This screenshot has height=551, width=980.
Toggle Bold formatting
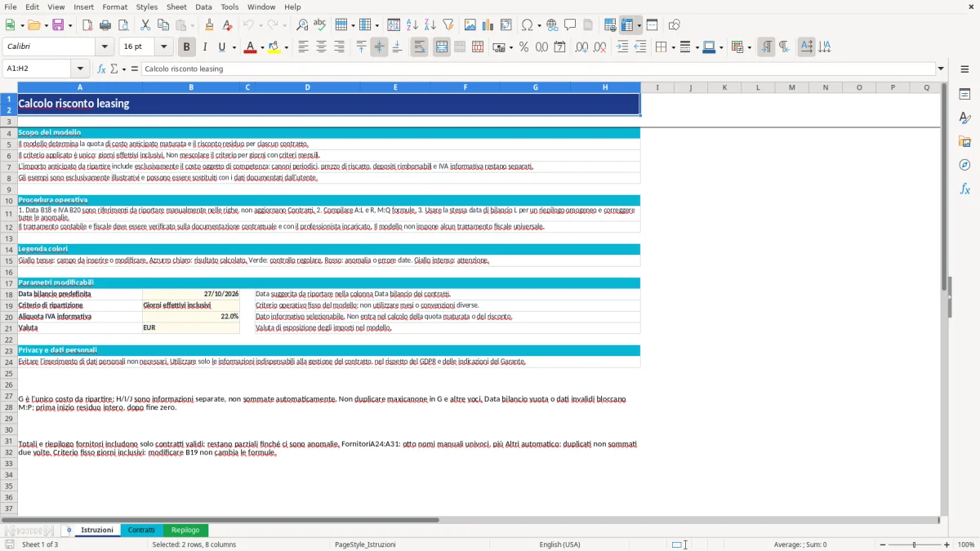tap(186, 47)
